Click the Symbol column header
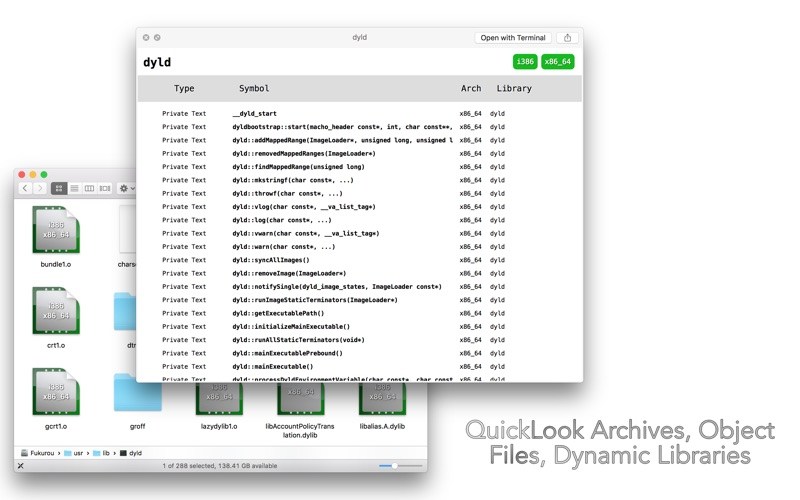Viewport: 800px width, 500px height. (254, 88)
